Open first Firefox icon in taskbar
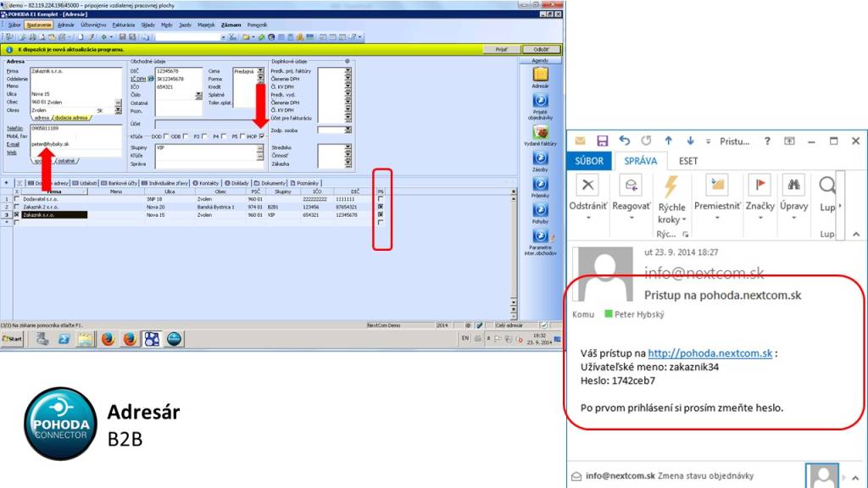 108,339
